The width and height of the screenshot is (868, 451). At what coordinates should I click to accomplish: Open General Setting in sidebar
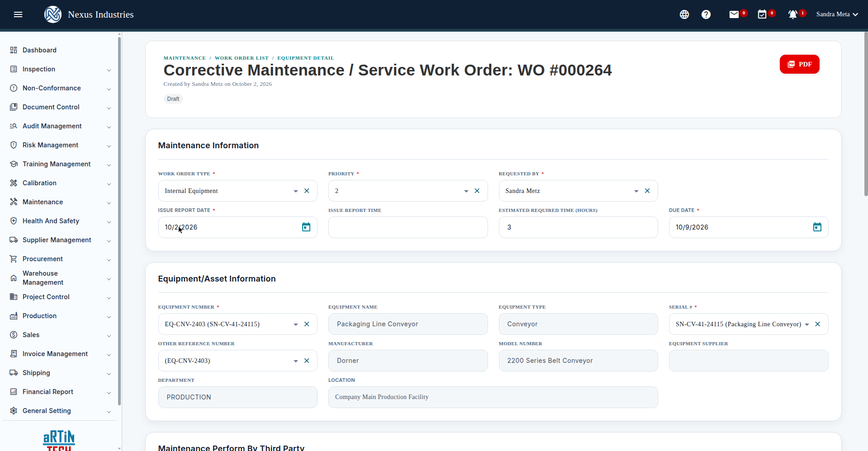point(61,411)
